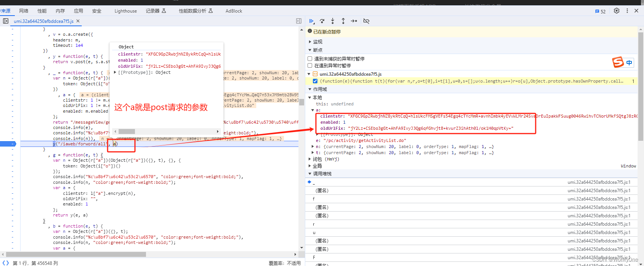The image size is (644, 266).
Task: Expand variable n in scope
Action: tap(312, 147)
